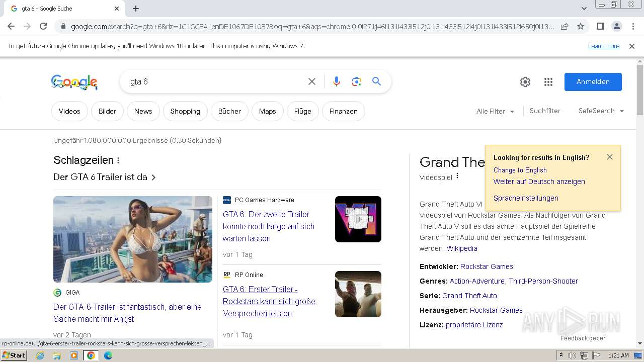This screenshot has width=644, height=362.
Task: Expand the SafeSearch dropdown
Action: tap(601, 111)
